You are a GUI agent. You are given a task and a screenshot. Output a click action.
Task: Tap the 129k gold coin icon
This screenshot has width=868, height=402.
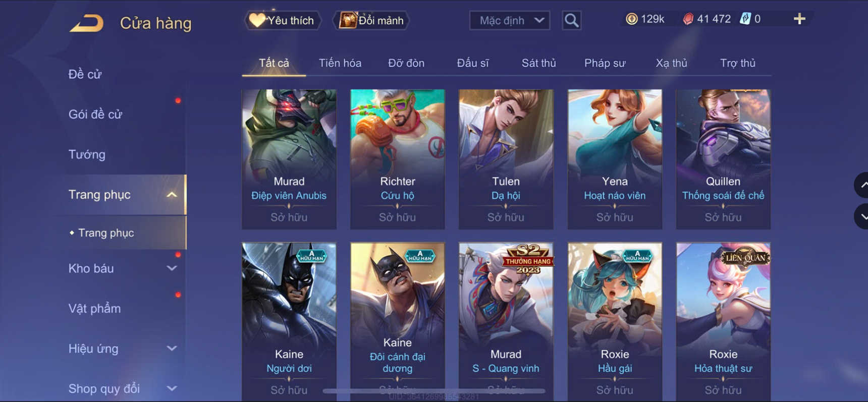tap(631, 19)
